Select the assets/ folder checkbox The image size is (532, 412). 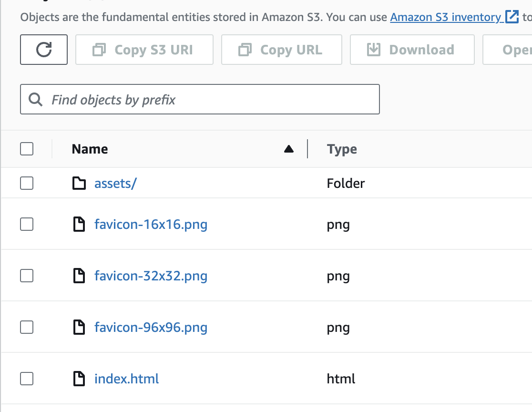(27, 183)
